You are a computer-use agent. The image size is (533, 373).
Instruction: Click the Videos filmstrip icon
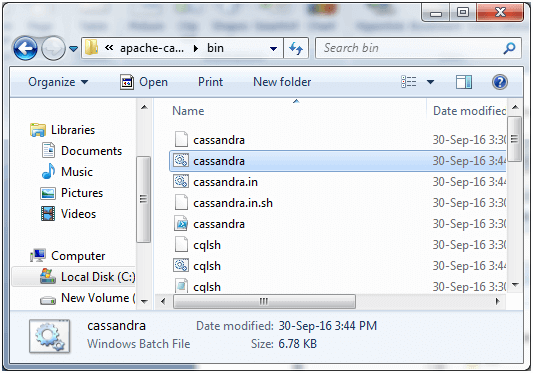click(x=48, y=214)
